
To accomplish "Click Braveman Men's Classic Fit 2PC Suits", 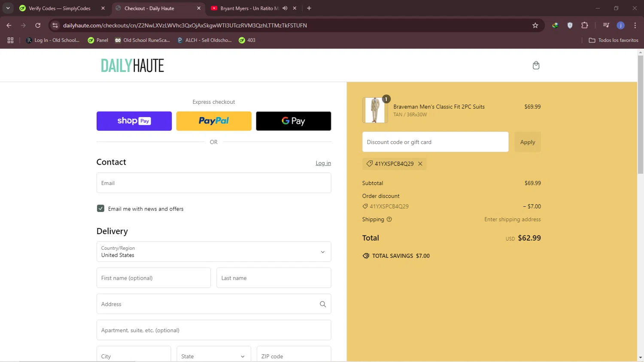I will pyautogui.click(x=439, y=107).
